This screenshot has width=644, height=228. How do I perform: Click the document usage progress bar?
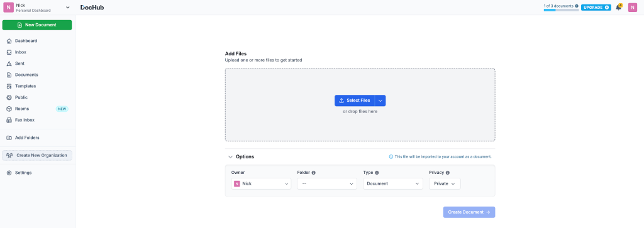pyautogui.click(x=561, y=10)
